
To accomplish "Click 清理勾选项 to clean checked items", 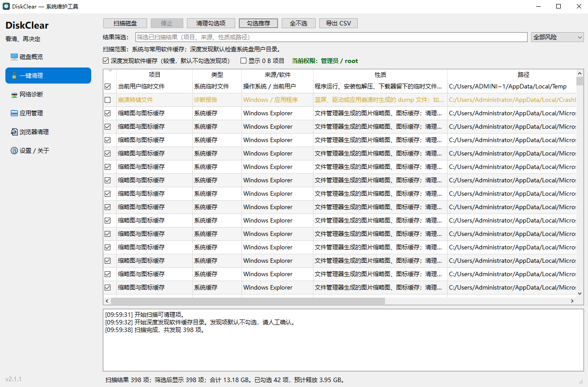I will [x=211, y=23].
